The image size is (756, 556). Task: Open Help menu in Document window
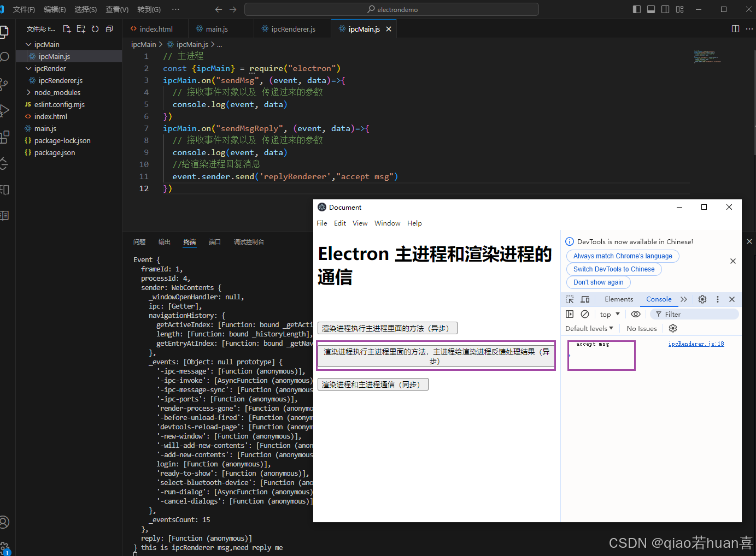coord(414,223)
